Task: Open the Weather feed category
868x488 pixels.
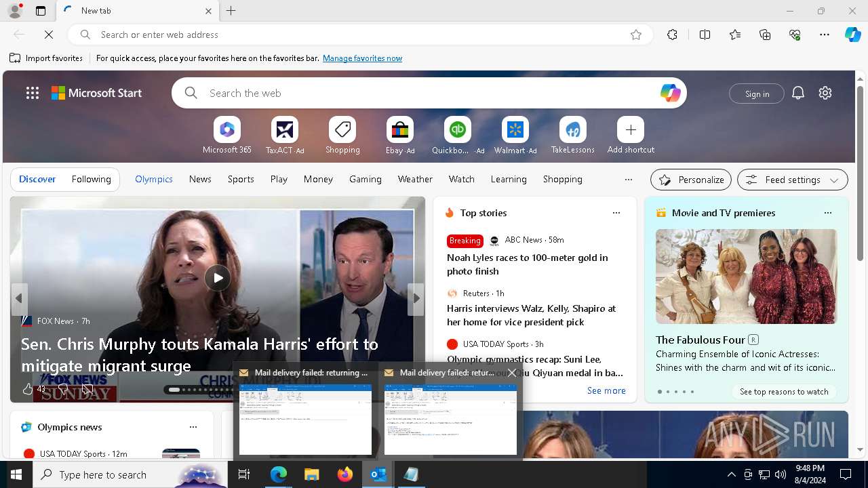Action: 415,180
